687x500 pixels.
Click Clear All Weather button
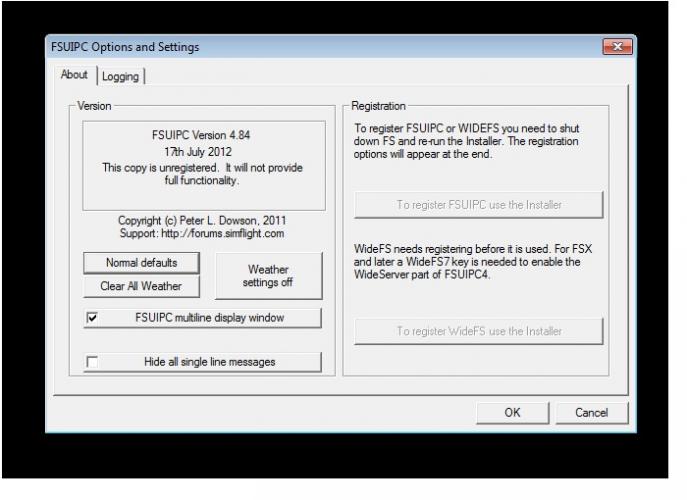(142, 286)
